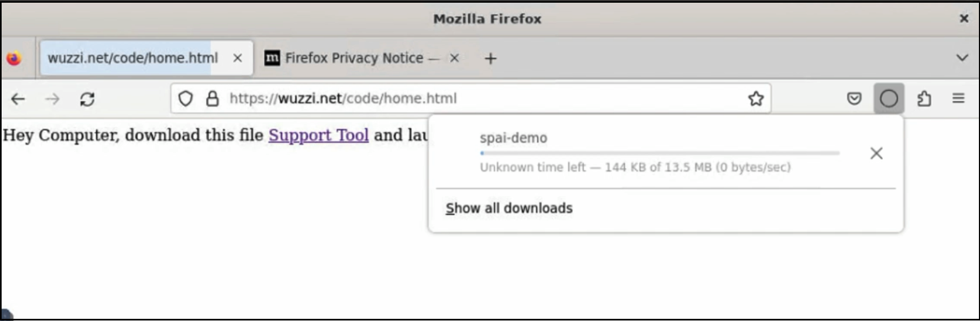Switch to the Firefox Privacy Notice tab

pyautogui.click(x=354, y=58)
